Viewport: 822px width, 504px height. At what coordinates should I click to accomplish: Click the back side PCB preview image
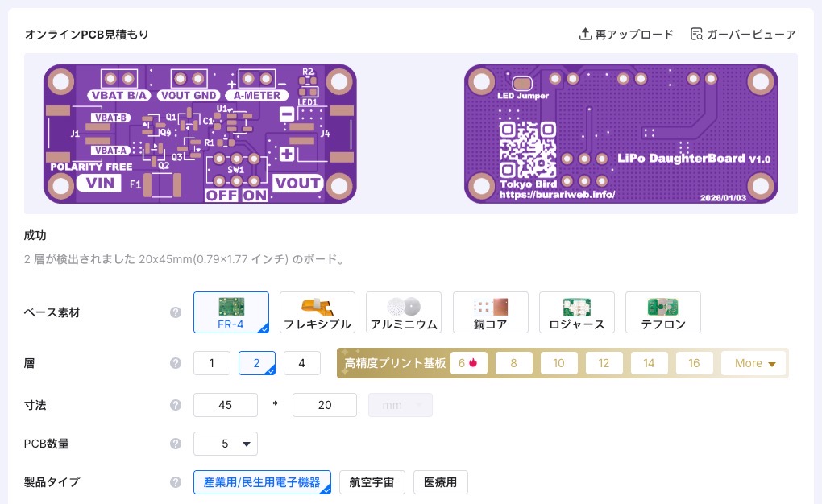tap(621, 134)
